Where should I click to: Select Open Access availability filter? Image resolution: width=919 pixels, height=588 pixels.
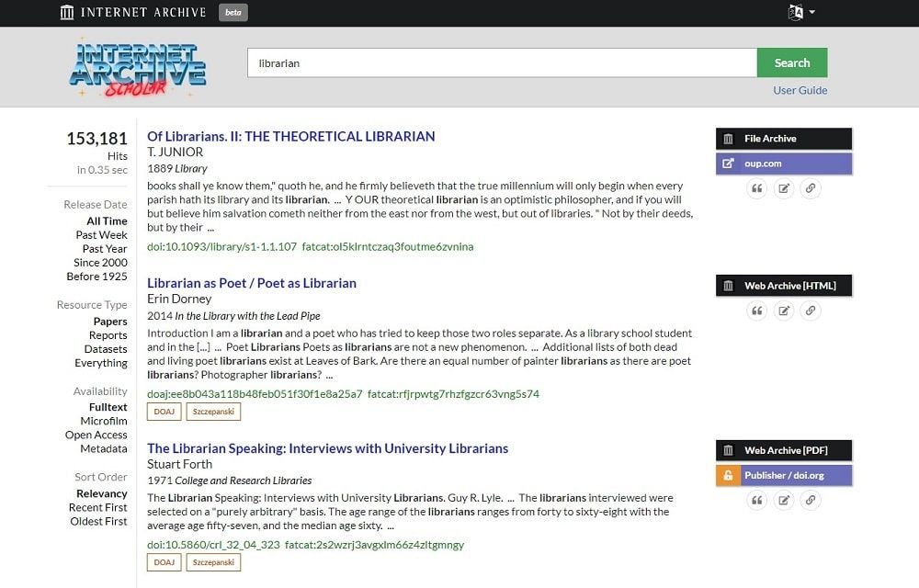[96, 435]
